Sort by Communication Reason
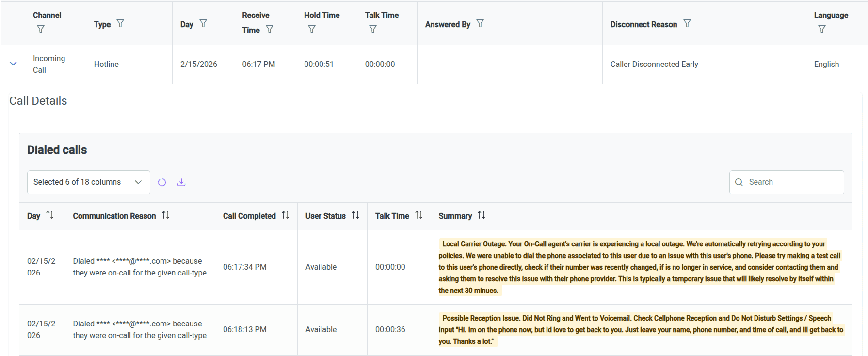The height and width of the screenshot is (356, 868). [x=166, y=215]
